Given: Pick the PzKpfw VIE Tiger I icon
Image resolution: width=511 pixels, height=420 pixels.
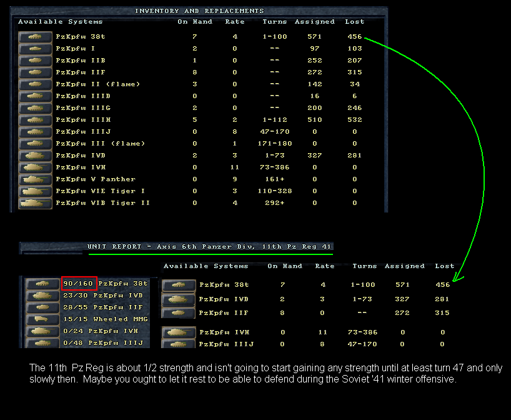Looking at the screenshot, I should pyautogui.click(x=35, y=191).
